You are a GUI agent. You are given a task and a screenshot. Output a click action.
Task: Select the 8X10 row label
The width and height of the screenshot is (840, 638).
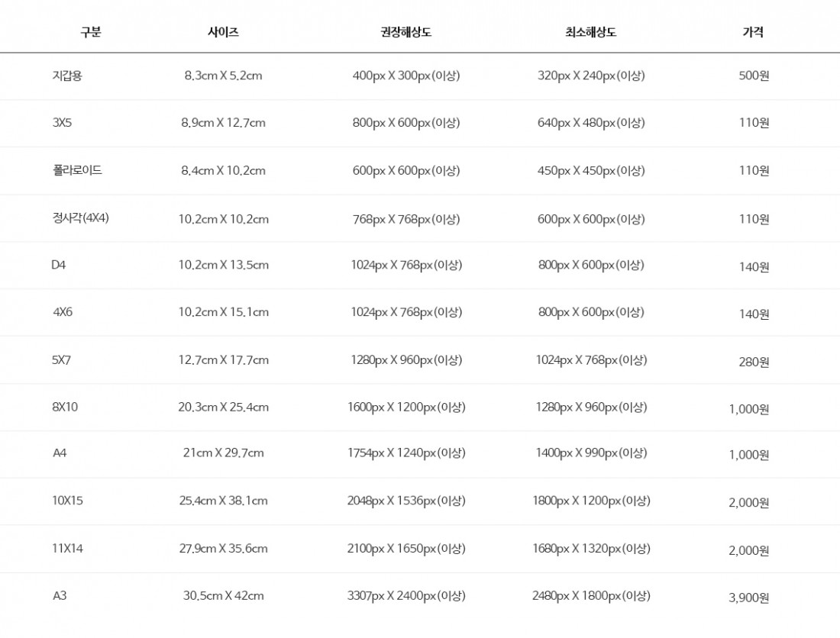(65, 407)
